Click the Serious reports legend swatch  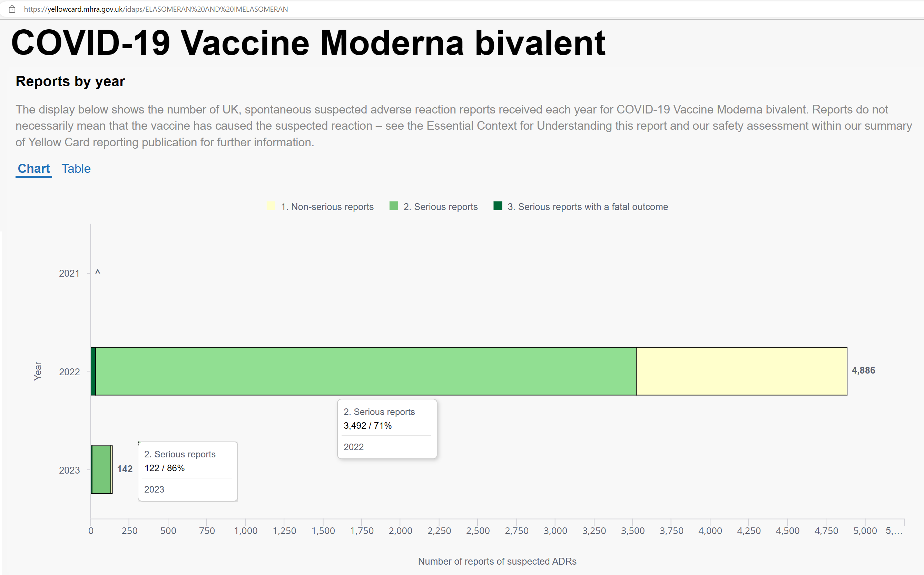(x=394, y=206)
